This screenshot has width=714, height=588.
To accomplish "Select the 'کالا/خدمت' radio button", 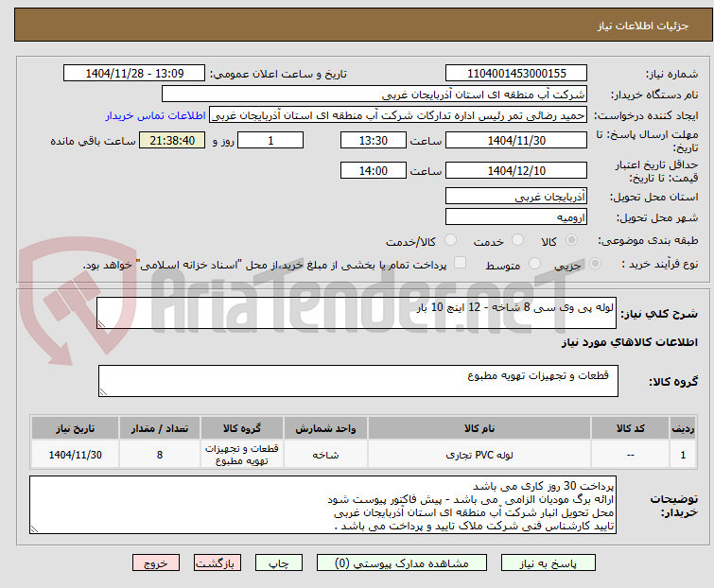I will [450, 240].
